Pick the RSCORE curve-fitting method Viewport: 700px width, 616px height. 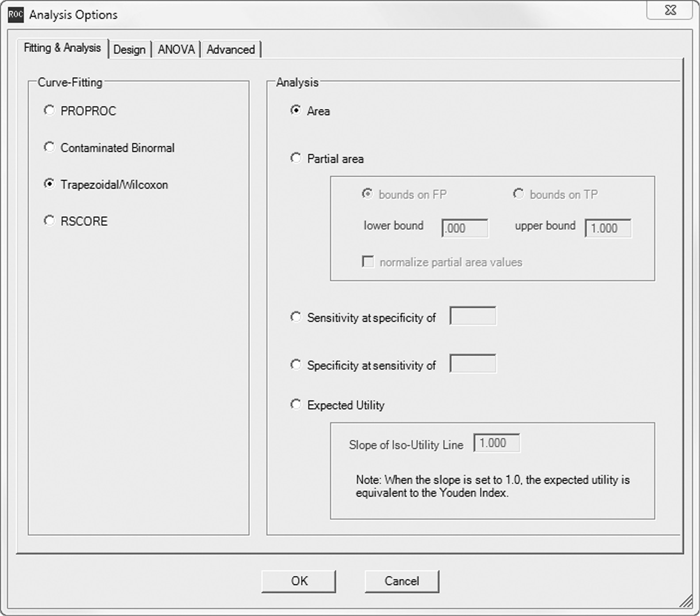tap(49, 221)
